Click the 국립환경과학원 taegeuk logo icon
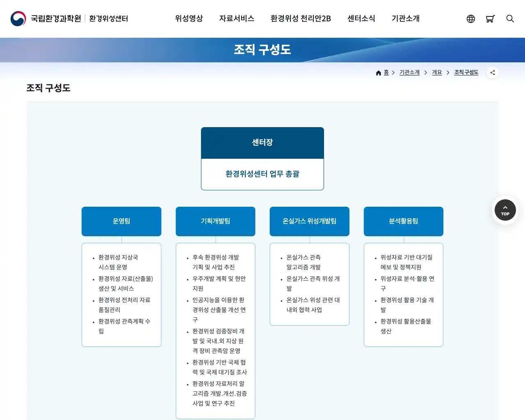Screen dimensions: 525x420 [x=18, y=18]
